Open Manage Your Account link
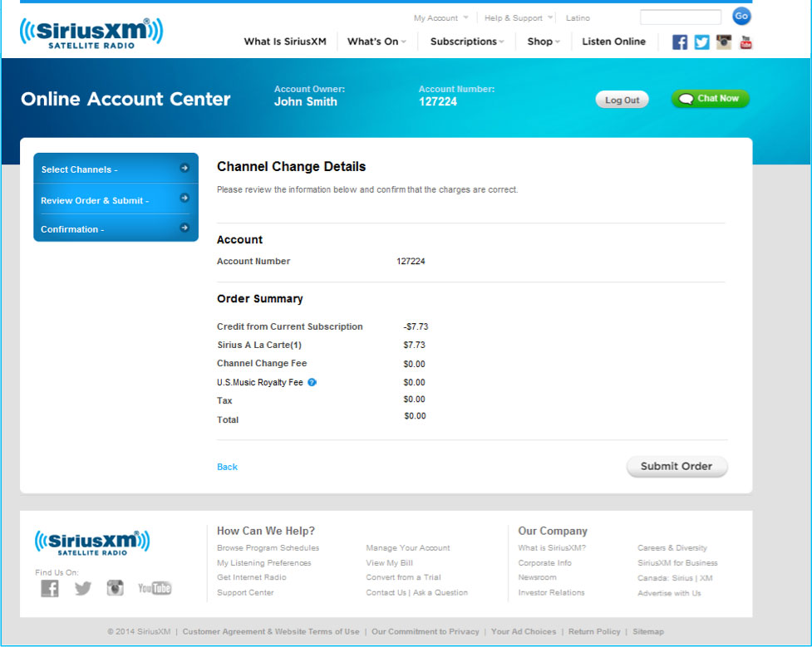The height and width of the screenshot is (647, 812). [408, 547]
